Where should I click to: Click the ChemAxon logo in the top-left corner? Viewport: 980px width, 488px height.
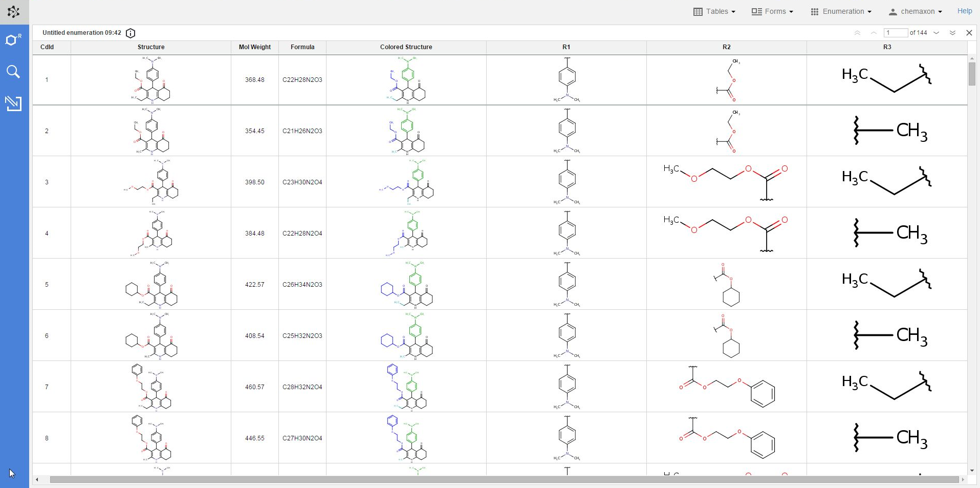pos(14,12)
